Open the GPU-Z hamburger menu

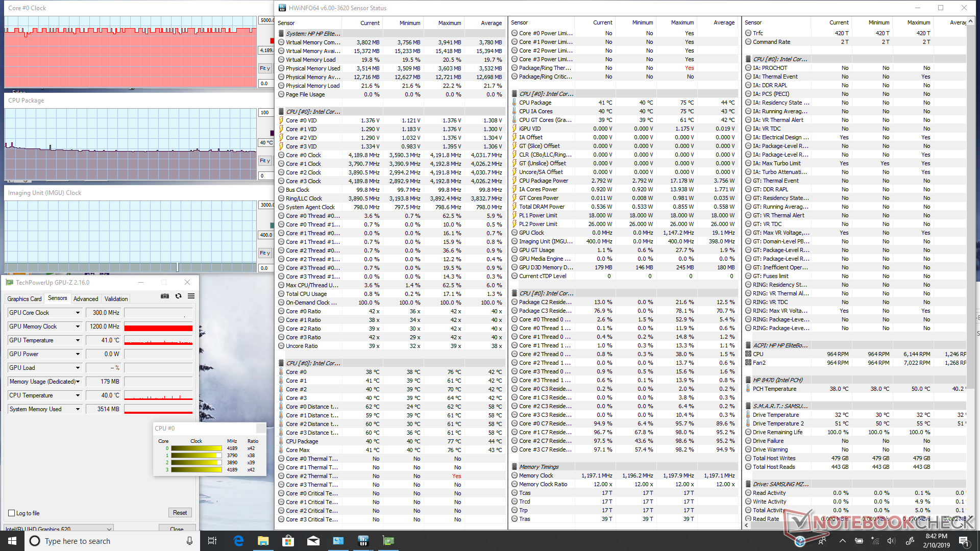pyautogui.click(x=191, y=296)
